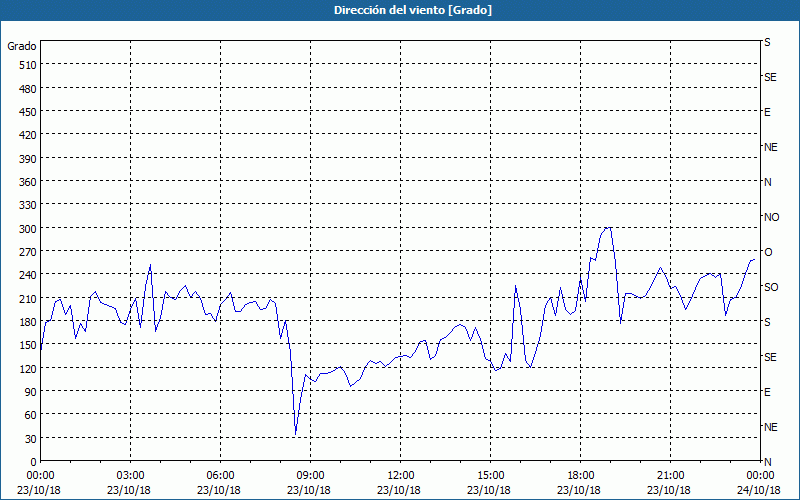Click the chart title 'Dirección del viento [Grado]'
The width and height of the screenshot is (800, 500).
(x=413, y=10)
